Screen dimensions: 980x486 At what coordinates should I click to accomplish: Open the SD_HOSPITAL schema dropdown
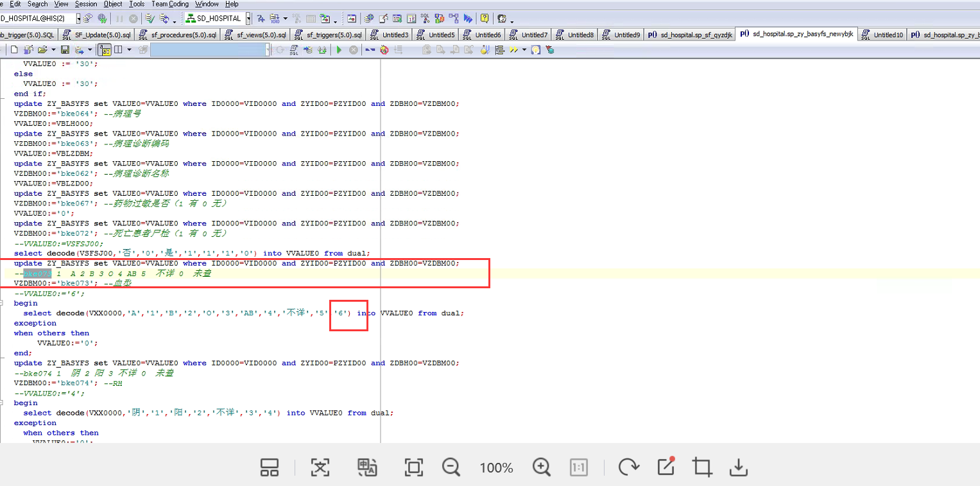248,19
